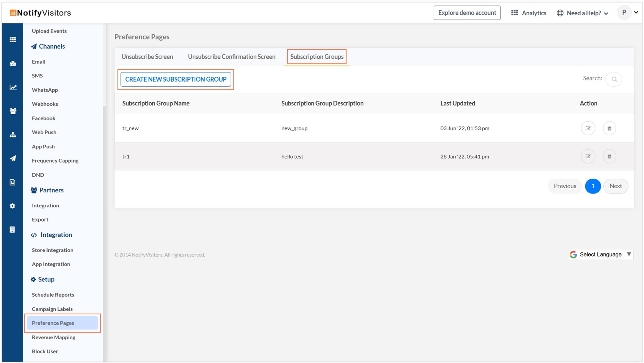Open SMS channel settings
This screenshot has height=363, width=644.
tap(37, 76)
